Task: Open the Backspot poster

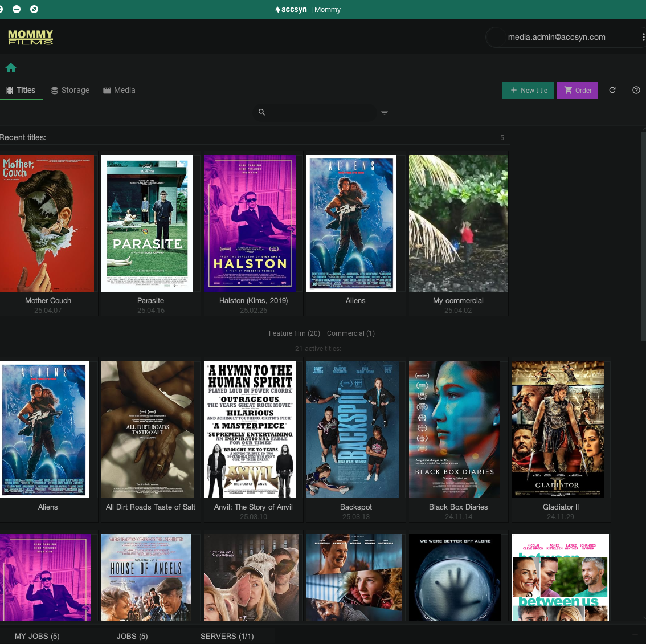Action: 352,429
